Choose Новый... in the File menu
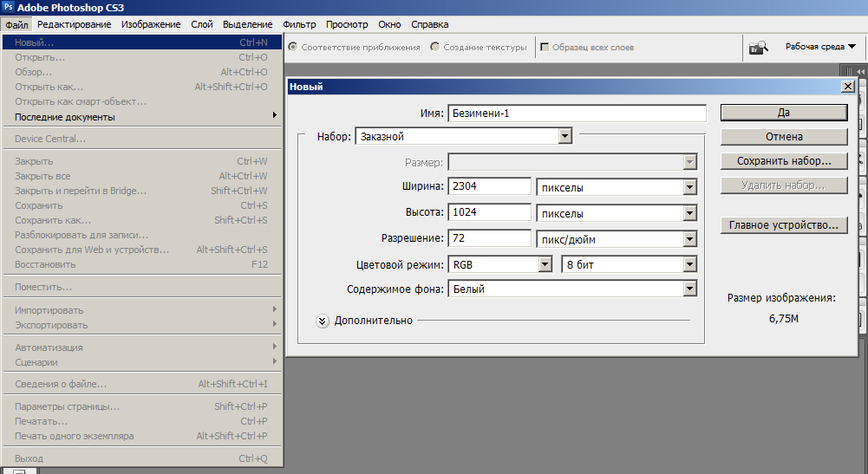The height and width of the screenshot is (474, 868). pos(142,42)
